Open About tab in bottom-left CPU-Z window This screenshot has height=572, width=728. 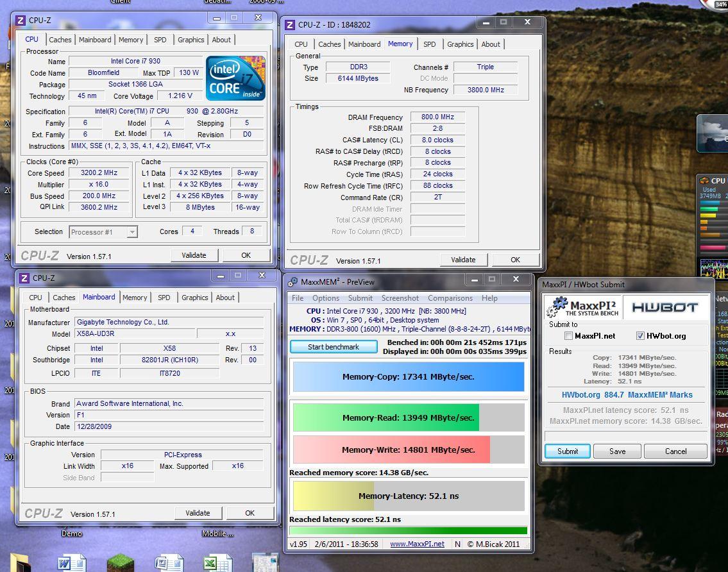tap(225, 298)
